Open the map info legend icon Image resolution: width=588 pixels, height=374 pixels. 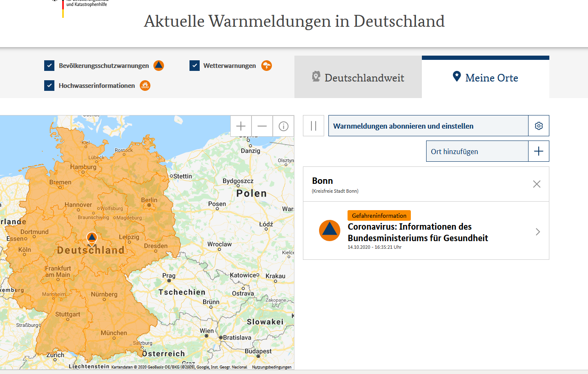point(283,126)
